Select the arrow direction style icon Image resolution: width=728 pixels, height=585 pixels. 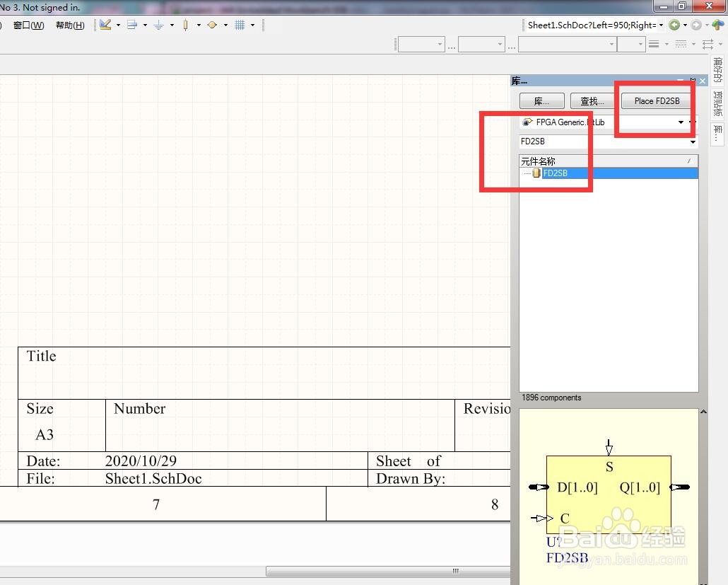click(708, 44)
